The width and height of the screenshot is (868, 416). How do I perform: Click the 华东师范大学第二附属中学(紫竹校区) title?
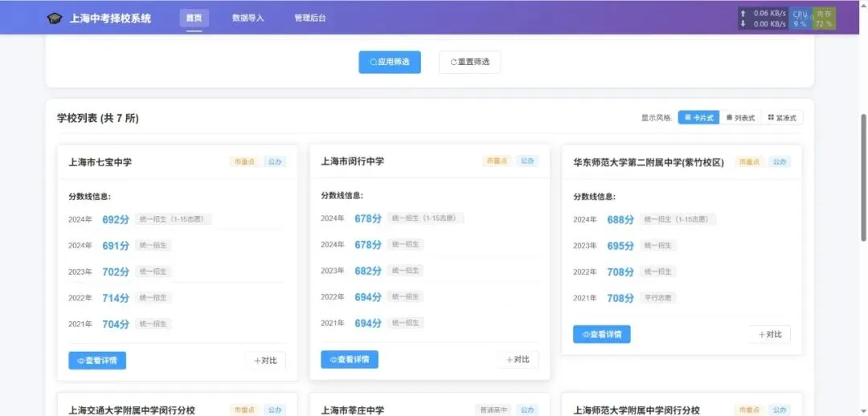(x=649, y=162)
